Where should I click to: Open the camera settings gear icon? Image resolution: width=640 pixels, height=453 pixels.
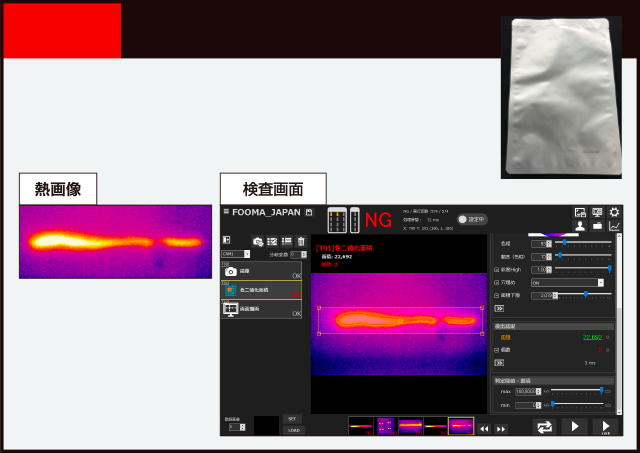258,241
